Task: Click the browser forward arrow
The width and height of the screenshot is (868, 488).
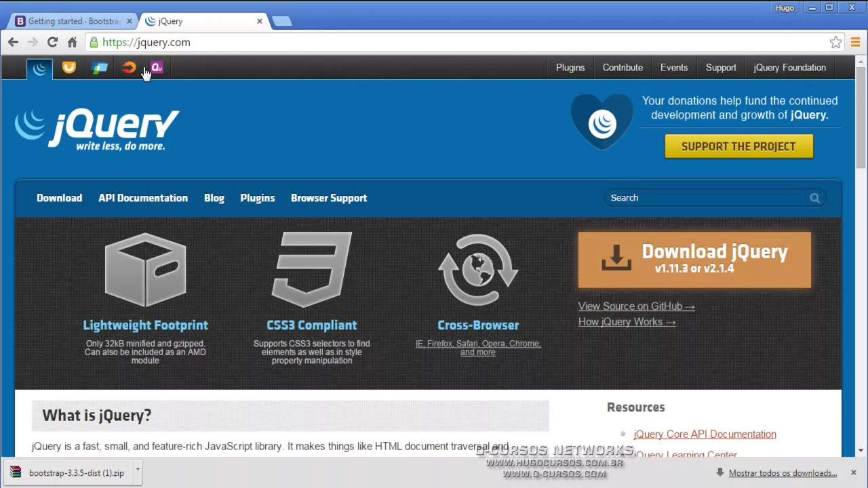Action: [33, 42]
